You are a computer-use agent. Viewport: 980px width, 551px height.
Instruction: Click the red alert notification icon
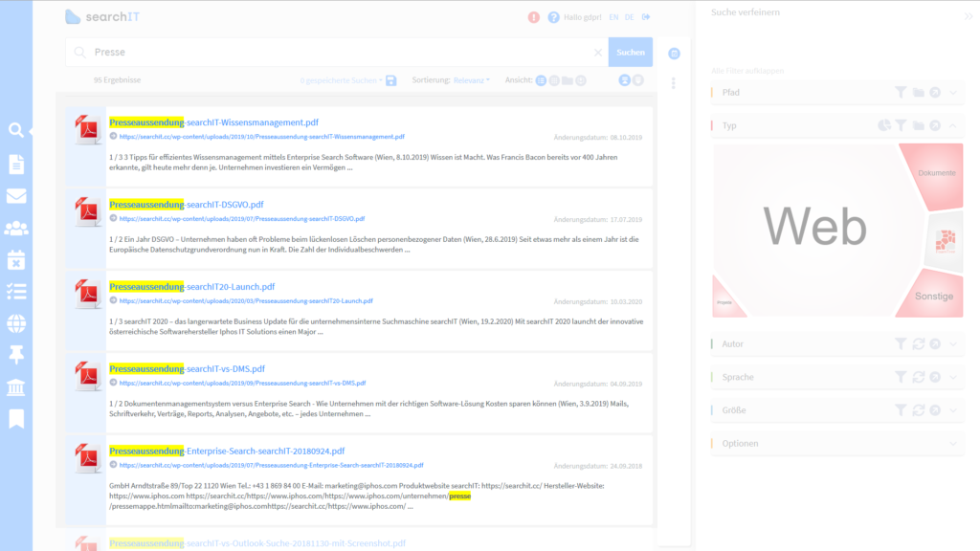point(533,17)
